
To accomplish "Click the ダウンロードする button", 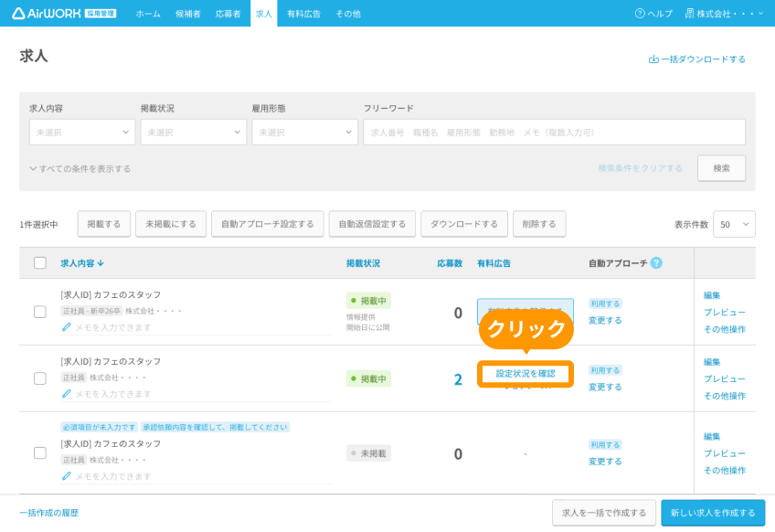I will [464, 224].
